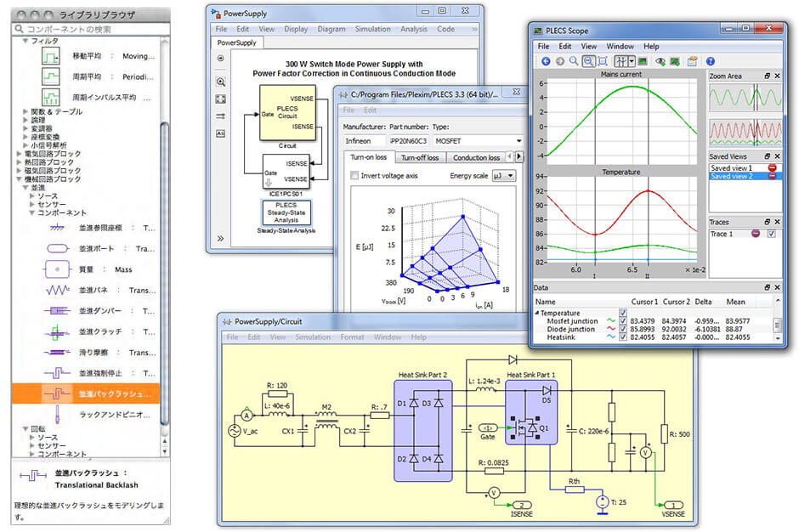
Task: Enable the Invert voltage axis checkbox
Action: 354,176
